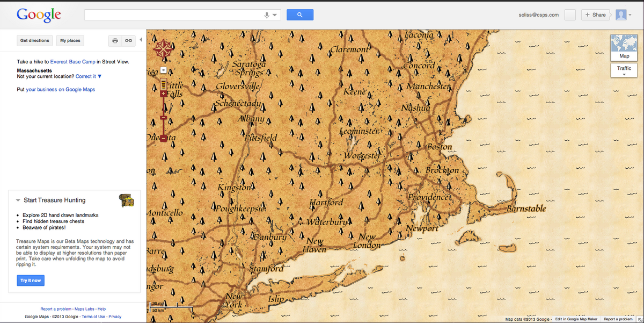The image size is (644, 323).
Task: Click the voice search microphone icon
Action: (x=267, y=15)
